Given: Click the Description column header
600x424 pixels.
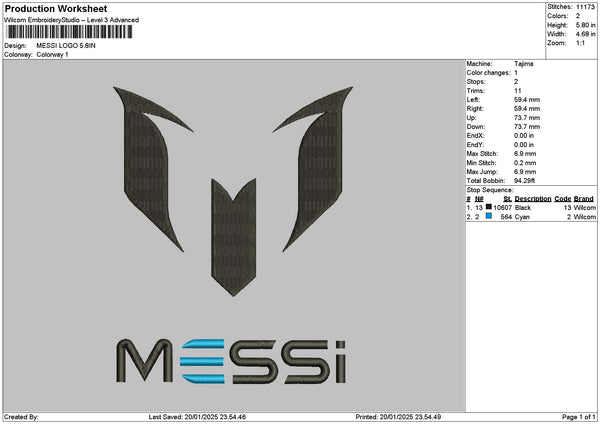Looking at the screenshot, I should [533, 199].
